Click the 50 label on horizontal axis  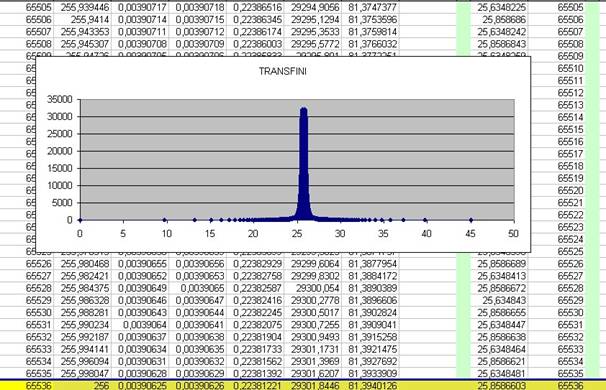click(513, 233)
